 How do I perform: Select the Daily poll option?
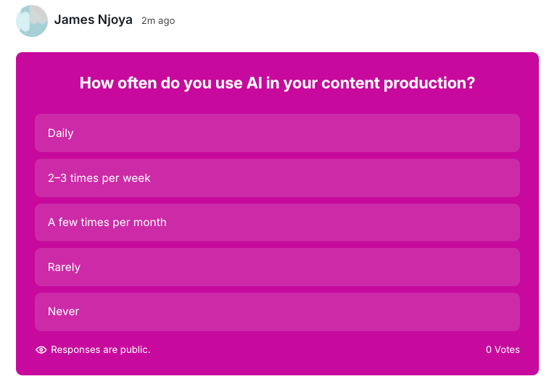277,133
